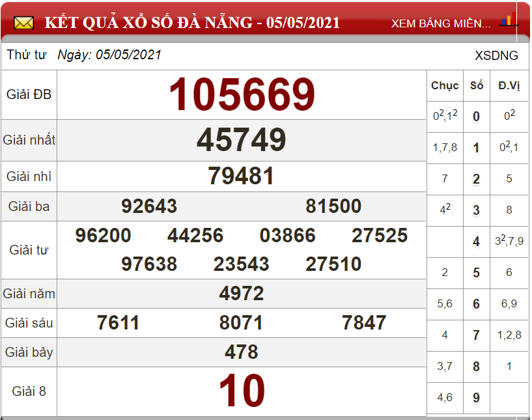Select the fourth prize number 96200
532x420 pixels.
[x=103, y=235]
